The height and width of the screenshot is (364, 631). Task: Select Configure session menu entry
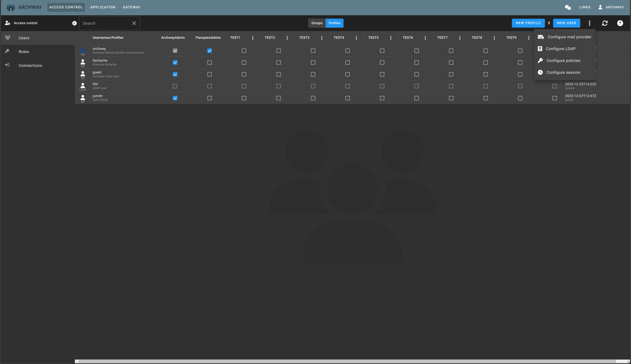pos(565,72)
